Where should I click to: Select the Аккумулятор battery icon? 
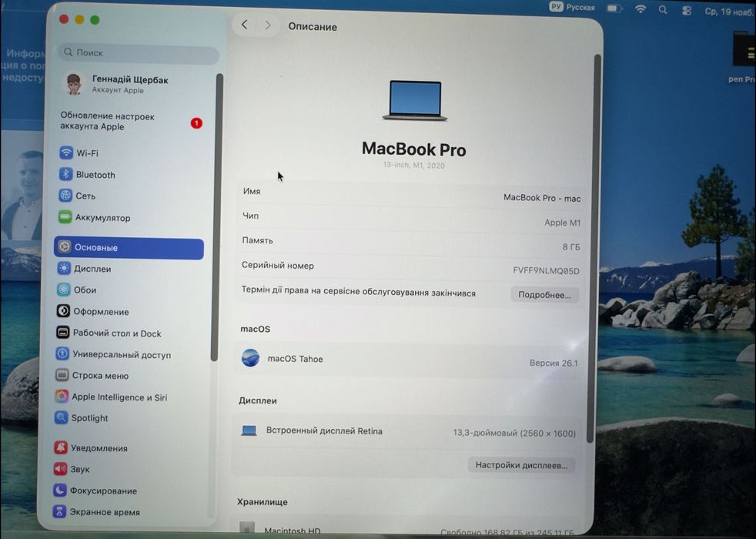click(x=65, y=217)
